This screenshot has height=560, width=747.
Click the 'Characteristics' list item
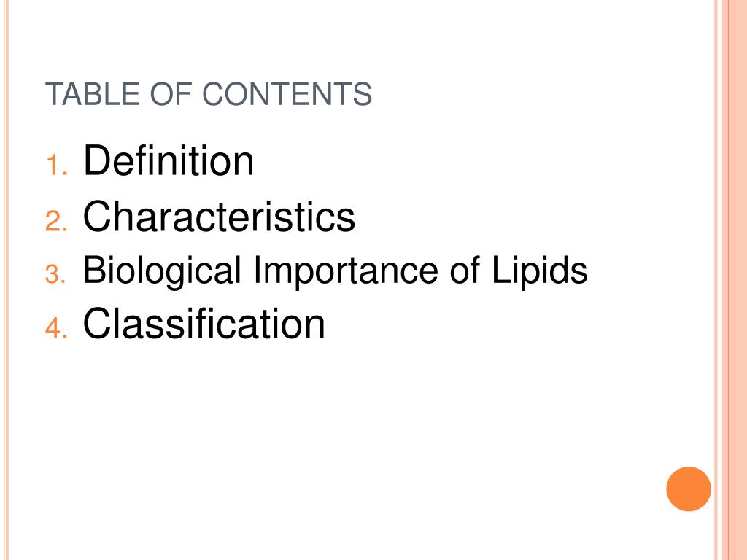[219, 216]
